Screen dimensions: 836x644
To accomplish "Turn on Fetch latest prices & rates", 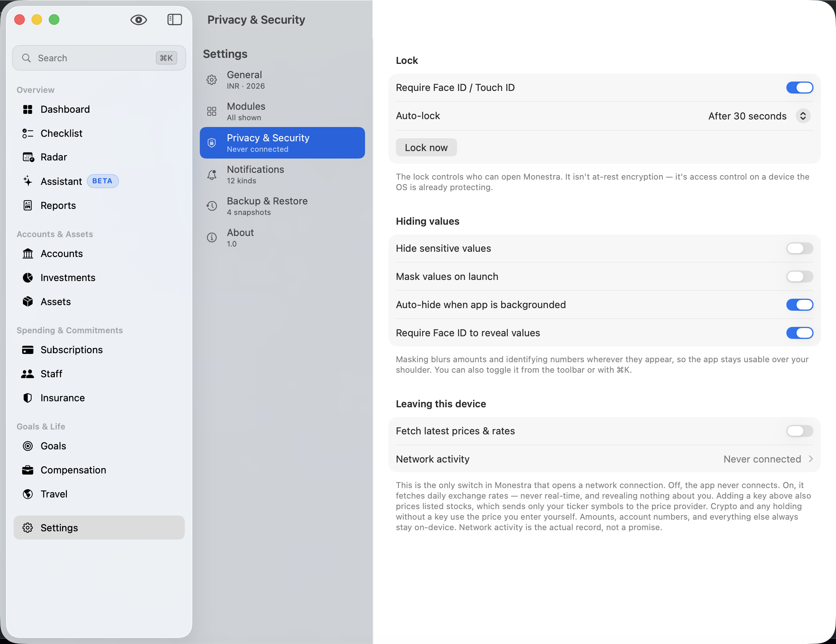I will pos(800,431).
